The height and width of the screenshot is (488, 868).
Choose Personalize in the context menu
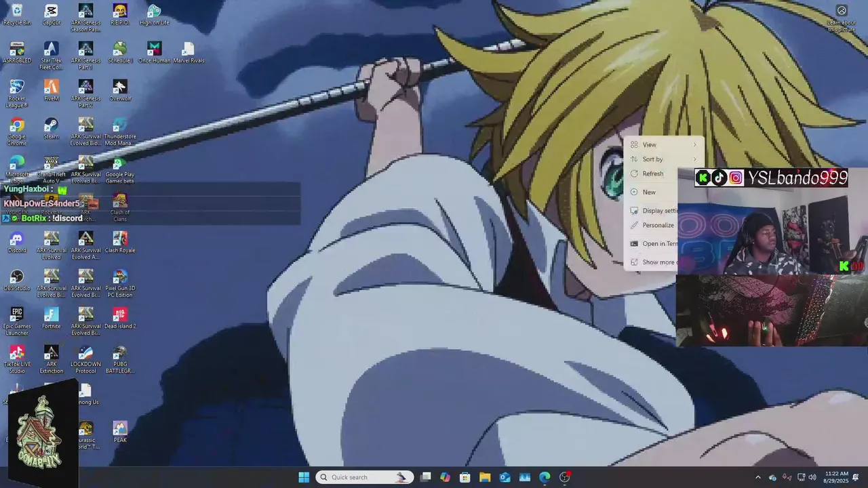point(652,225)
